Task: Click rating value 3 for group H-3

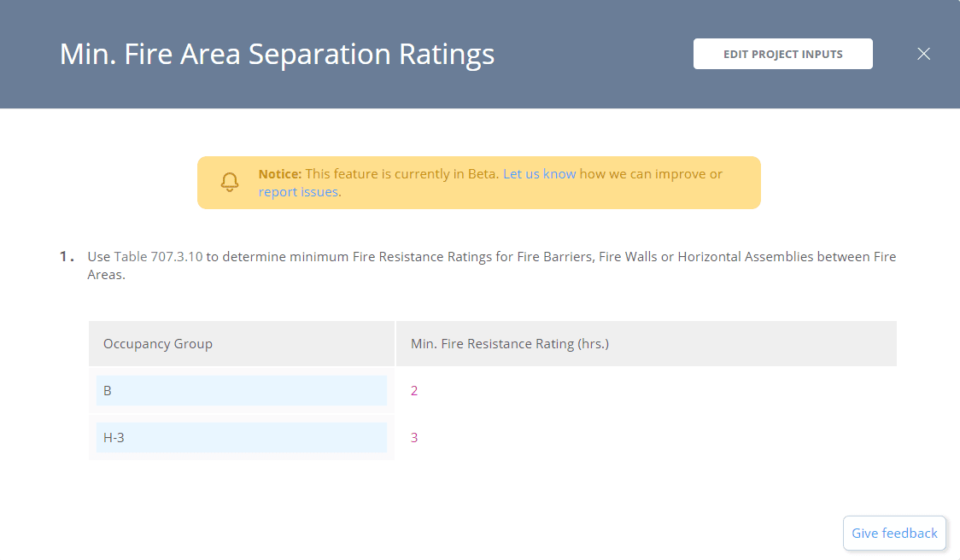Action: 414,437
